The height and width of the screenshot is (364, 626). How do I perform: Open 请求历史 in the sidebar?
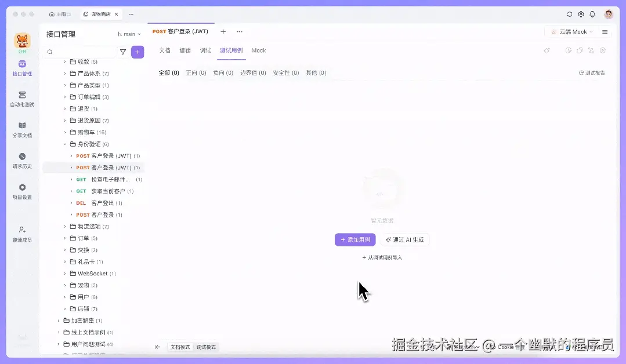tap(21, 162)
